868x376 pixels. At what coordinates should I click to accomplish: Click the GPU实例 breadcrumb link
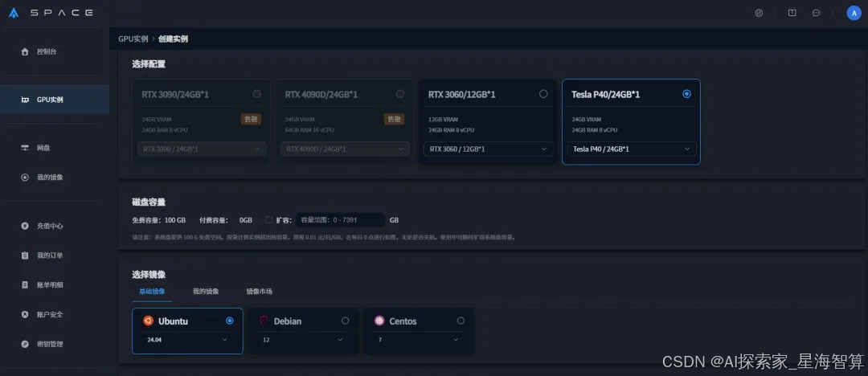(x=133, y=39)
